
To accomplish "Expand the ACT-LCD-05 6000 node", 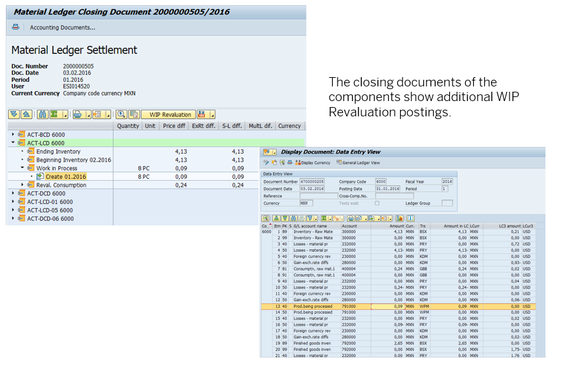I will click(13, 210).
